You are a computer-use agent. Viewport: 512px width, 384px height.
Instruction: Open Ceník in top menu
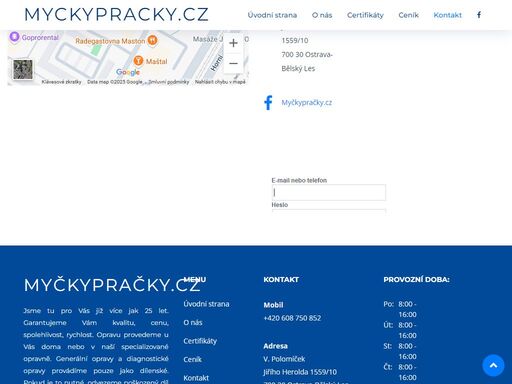tap(409, 15)
